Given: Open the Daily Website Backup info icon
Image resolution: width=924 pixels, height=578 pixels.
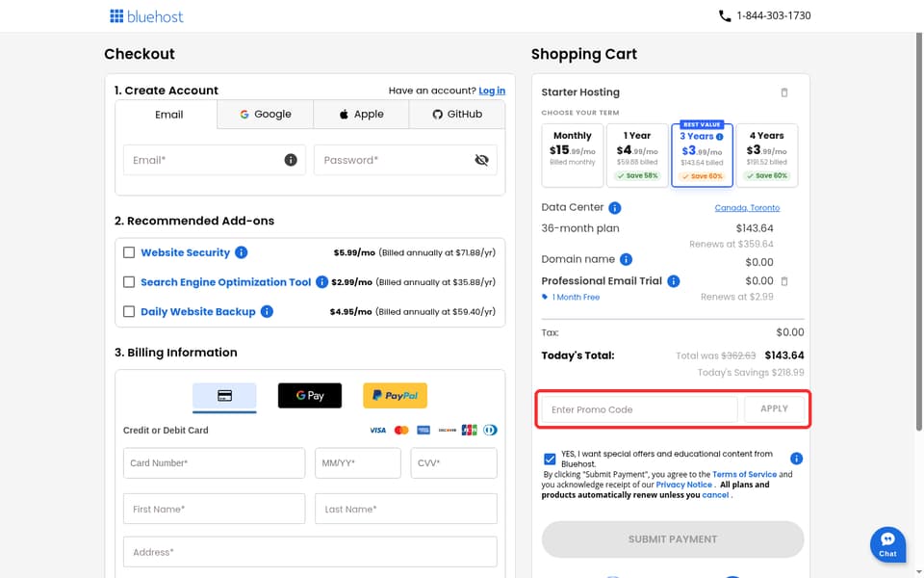Looking at the screenshot, I should click(267, 311).
